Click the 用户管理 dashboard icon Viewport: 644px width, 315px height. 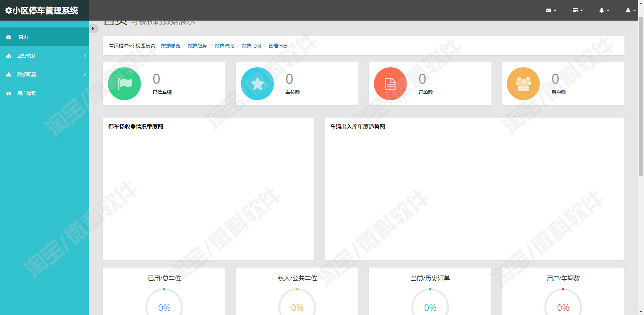(x=9, y=93)
